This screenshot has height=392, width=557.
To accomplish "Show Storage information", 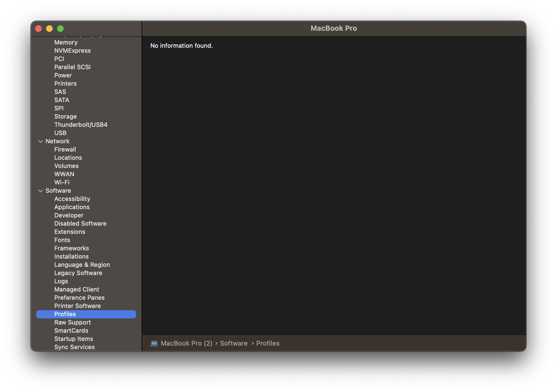I will point(65,116).
